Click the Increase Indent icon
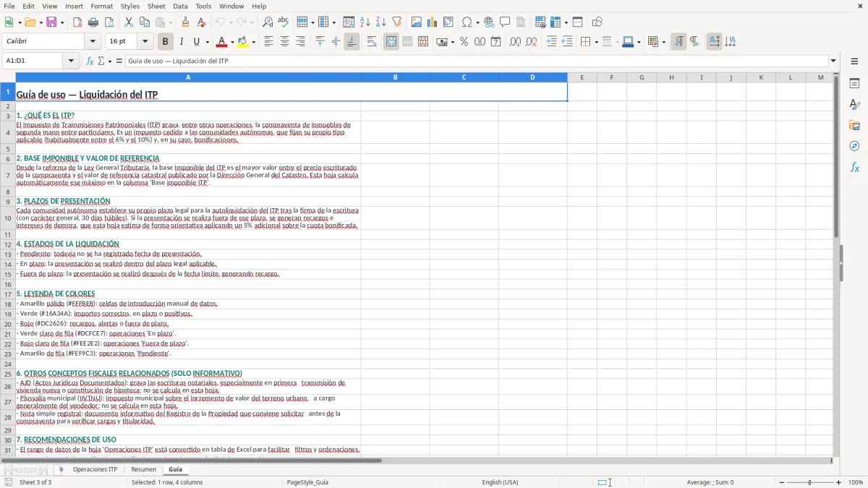This screenshot has width=868, height=488. click(551, 42)
